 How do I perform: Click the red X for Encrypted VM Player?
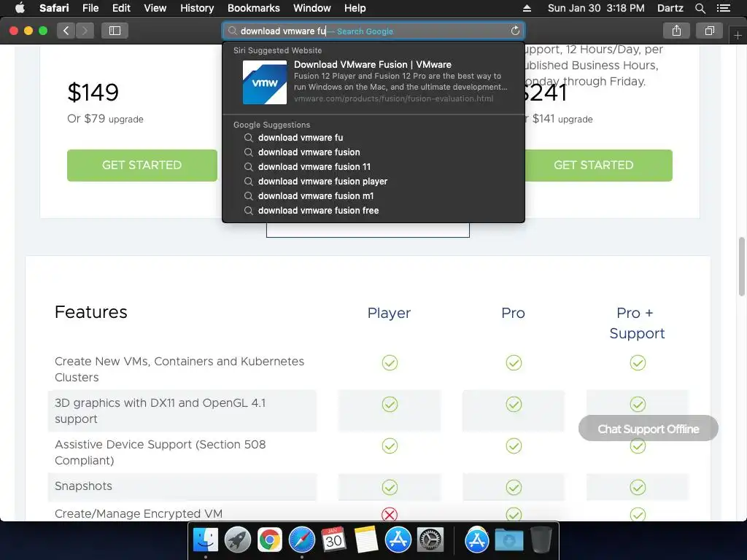point(390,514)
